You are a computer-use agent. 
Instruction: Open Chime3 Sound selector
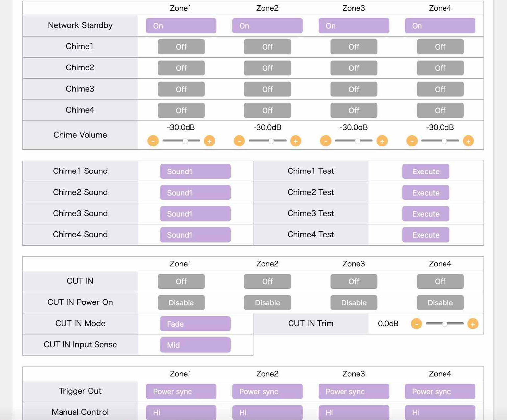pyautogui.click(x=195, y=214)
